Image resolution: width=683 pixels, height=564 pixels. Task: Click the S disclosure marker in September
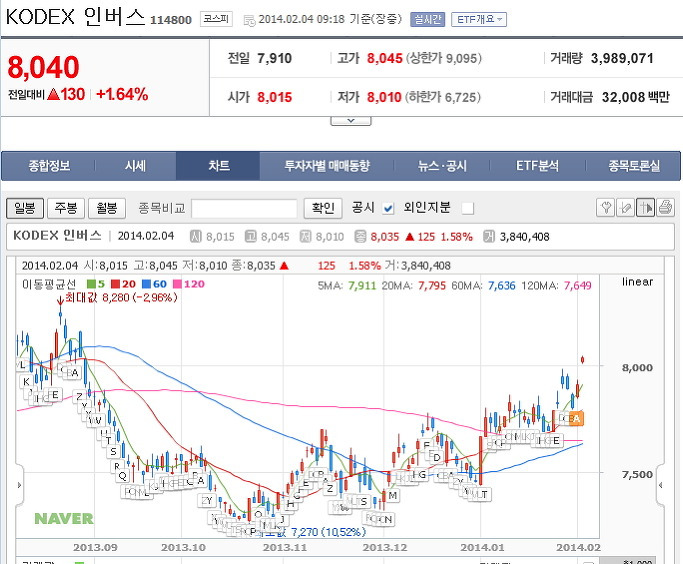[x=113, y=451]
